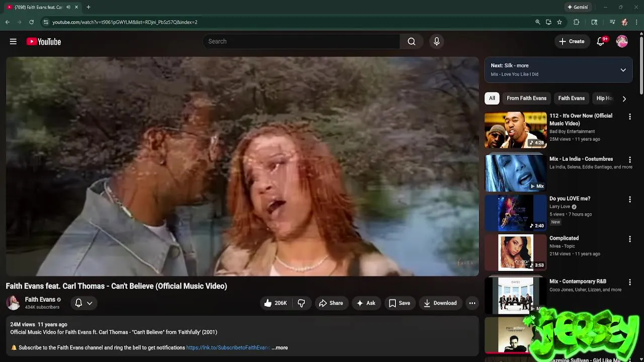Screen dimensions: 644x362
Task: Mute the tab via speaker icon
Action: pos(68,7)
